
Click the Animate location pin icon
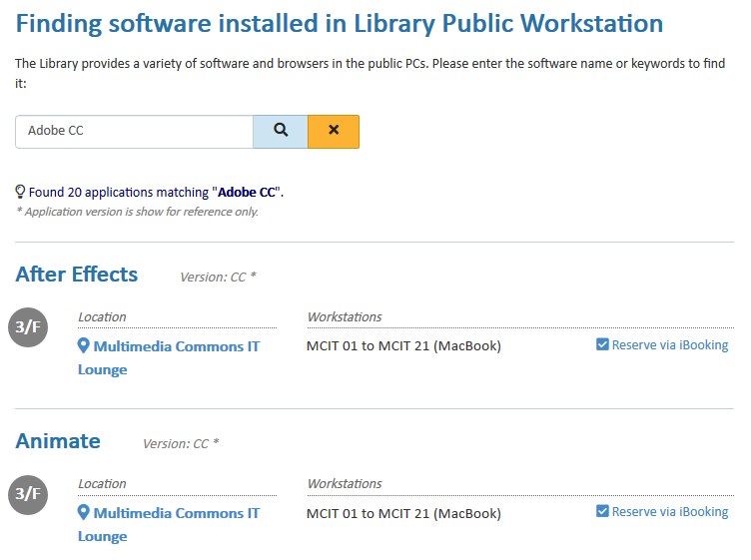83,513
